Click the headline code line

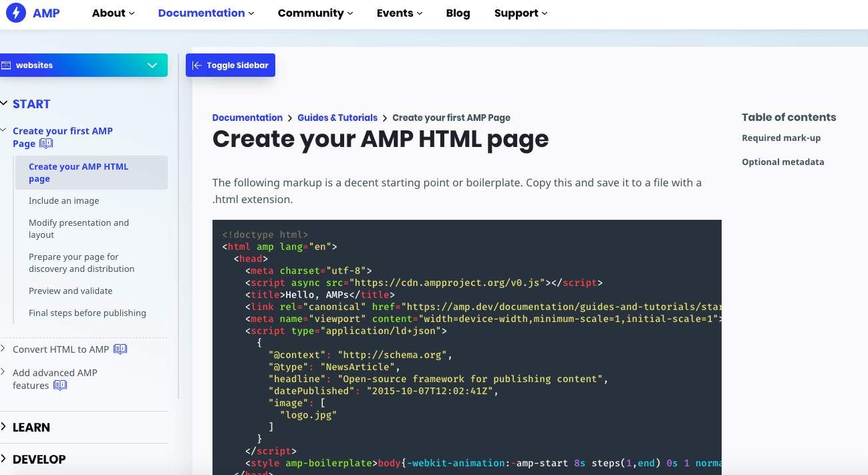coord(438,379)
